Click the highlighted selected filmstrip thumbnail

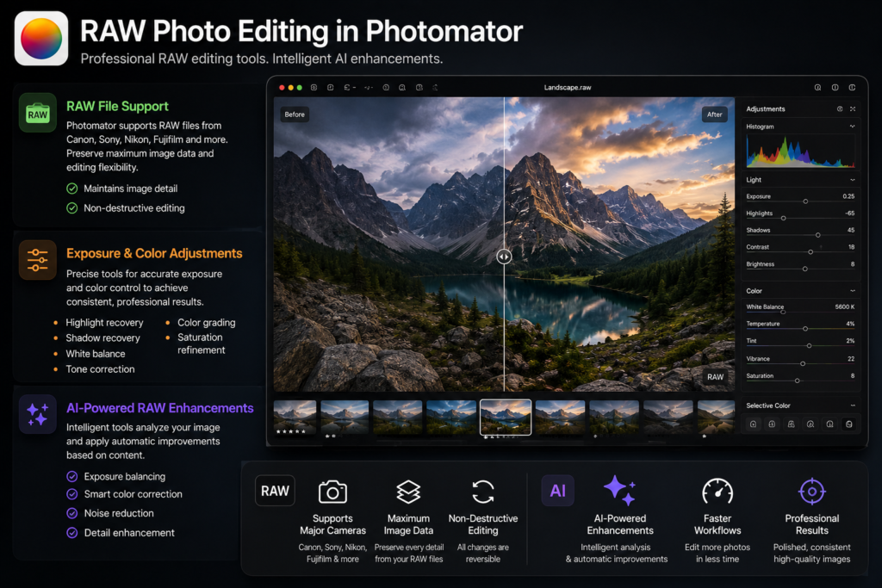[505, 417]
